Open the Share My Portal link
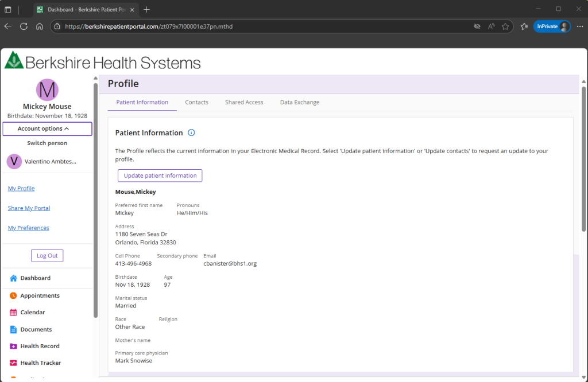The width and height of the screenshot is (588, 382). (x=29, y=208)
